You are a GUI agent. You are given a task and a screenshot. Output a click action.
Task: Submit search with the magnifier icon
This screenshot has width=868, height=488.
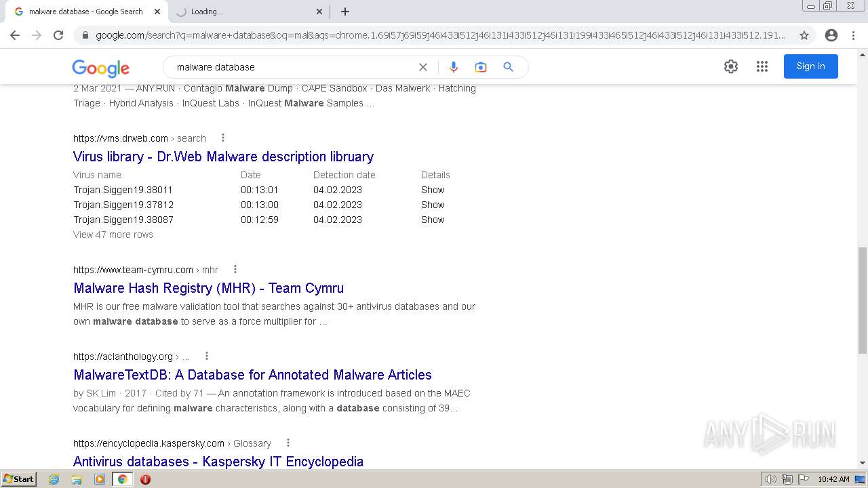(509, 67)
